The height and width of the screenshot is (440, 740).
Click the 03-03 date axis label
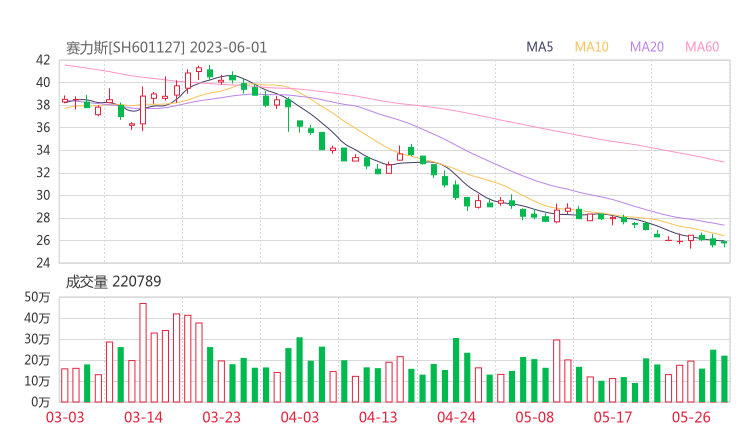coord(65,417)
